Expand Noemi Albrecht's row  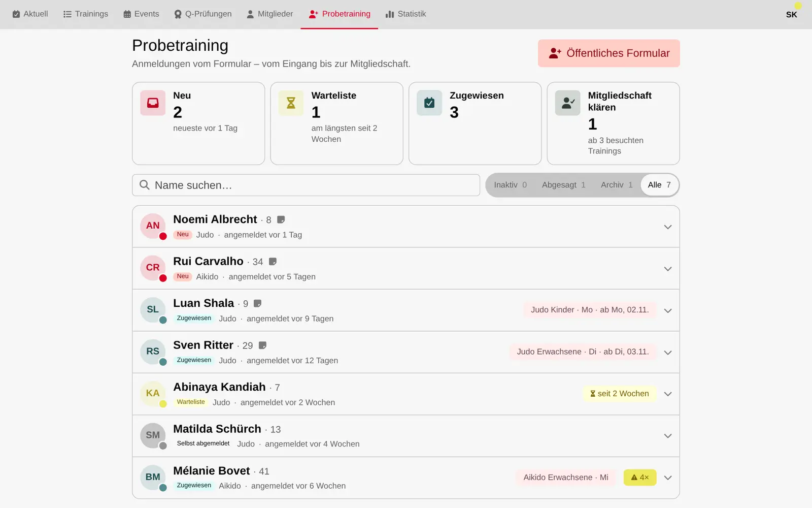click(x=668, y=227)
